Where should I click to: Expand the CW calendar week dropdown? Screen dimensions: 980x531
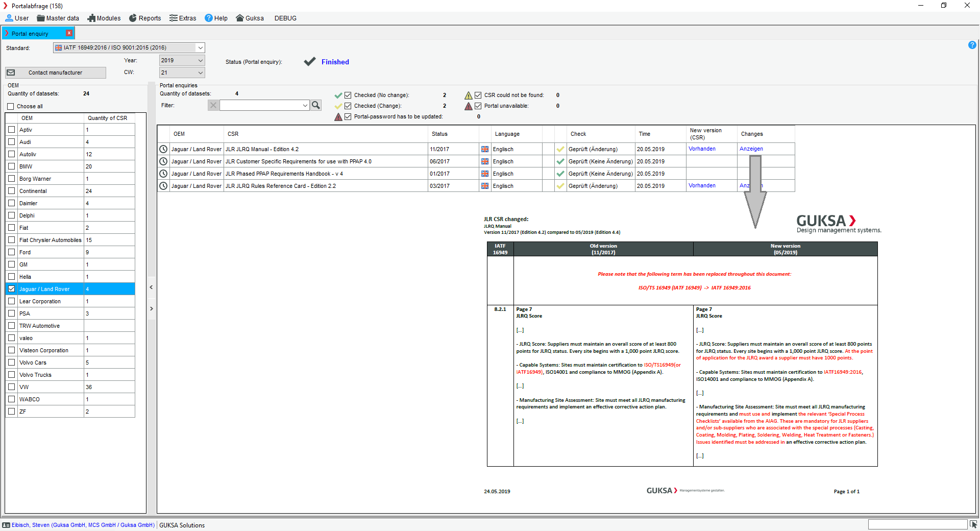point(201,73)
